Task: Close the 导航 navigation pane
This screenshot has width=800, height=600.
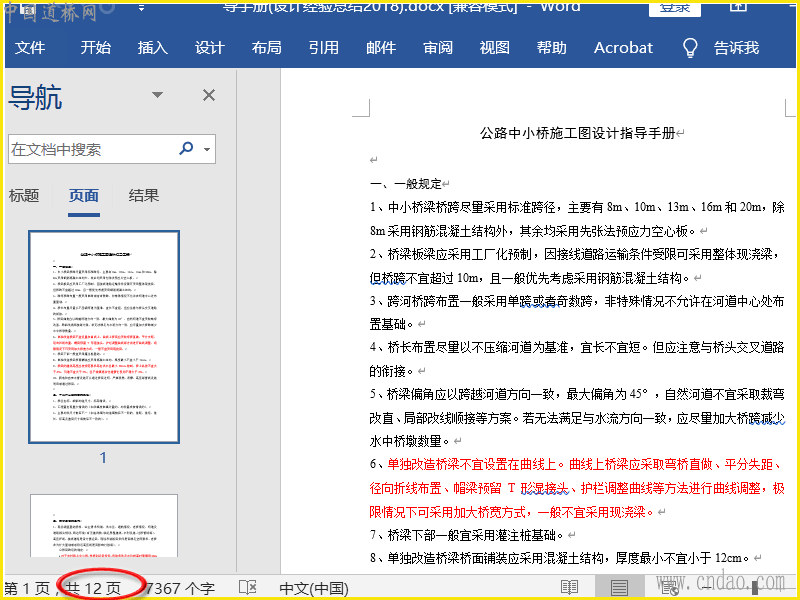Action: coord(209,95)
